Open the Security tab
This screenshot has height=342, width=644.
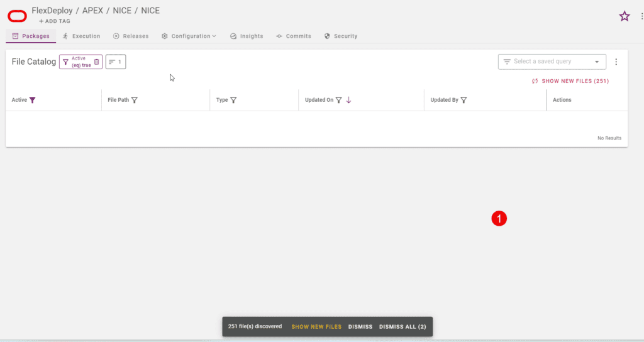pos(341,36)
